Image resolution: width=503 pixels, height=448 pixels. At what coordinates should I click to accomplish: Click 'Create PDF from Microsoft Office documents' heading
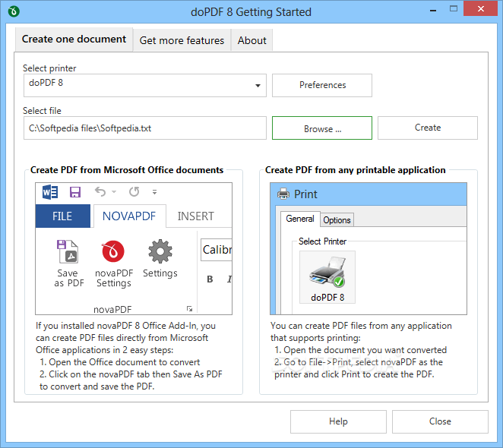coord(127,170)
